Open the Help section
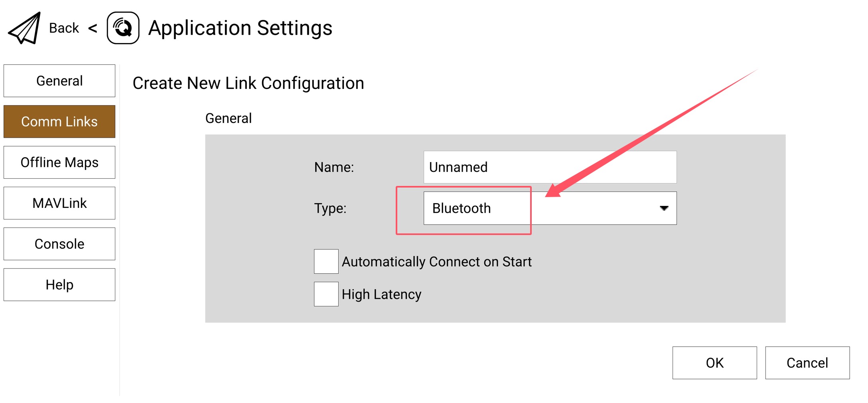This screenshot has width=868, height=403. tap(59, 284)
